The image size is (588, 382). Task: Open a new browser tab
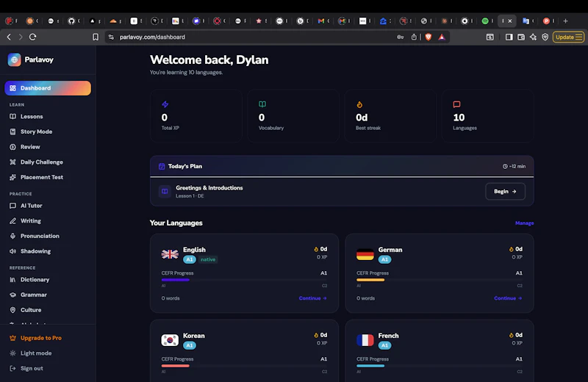pos(565,21)
